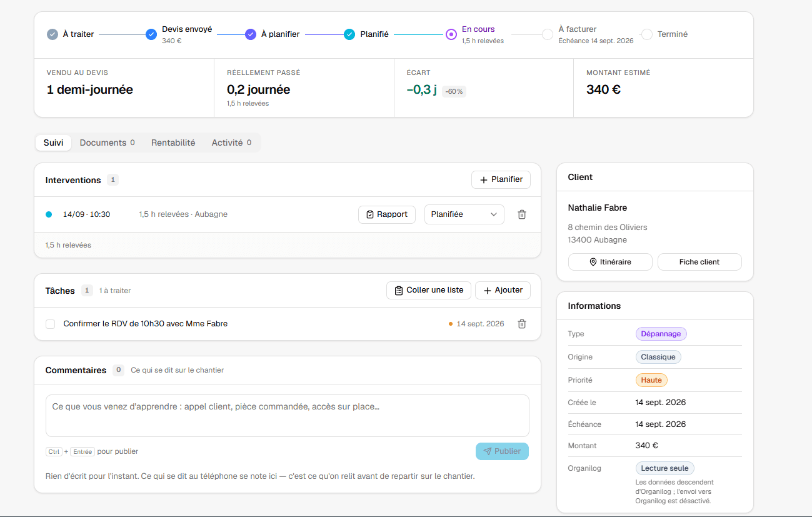Click the 14/09 · 10:30 intervention time
The width and height of the screenshot is (812, 517).
86,214
